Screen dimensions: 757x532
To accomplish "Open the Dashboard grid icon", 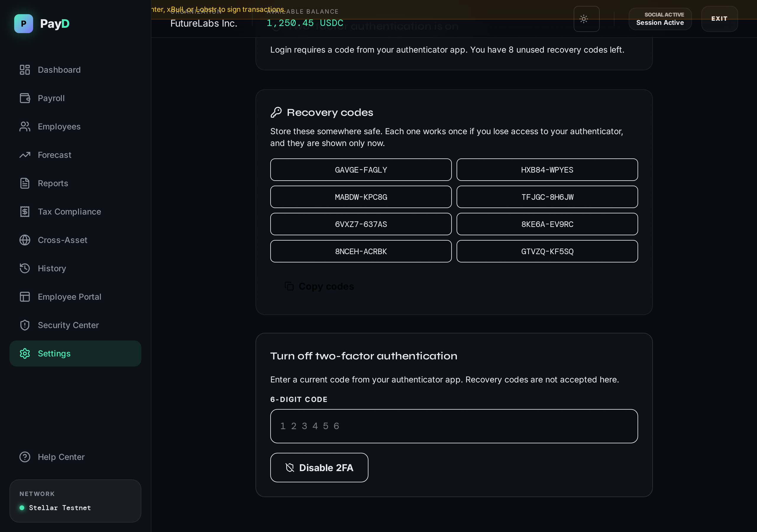I will point(25,69).
